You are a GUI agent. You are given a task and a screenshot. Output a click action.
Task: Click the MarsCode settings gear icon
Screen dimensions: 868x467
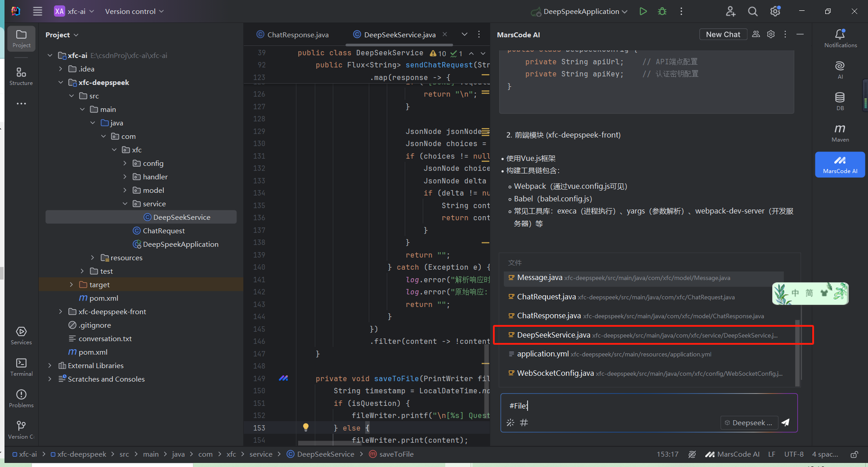(771, 34)
